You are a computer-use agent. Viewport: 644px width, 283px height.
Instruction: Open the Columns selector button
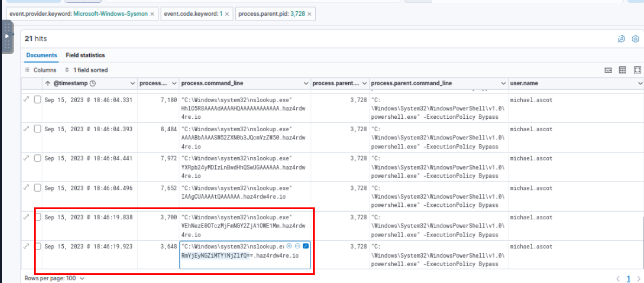[x=41, y=70]
